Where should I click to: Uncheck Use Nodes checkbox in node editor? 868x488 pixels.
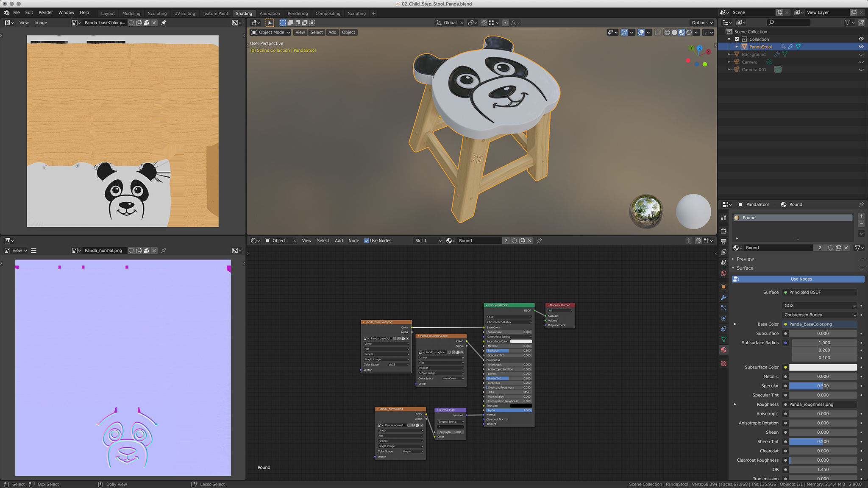click(367, 241)
